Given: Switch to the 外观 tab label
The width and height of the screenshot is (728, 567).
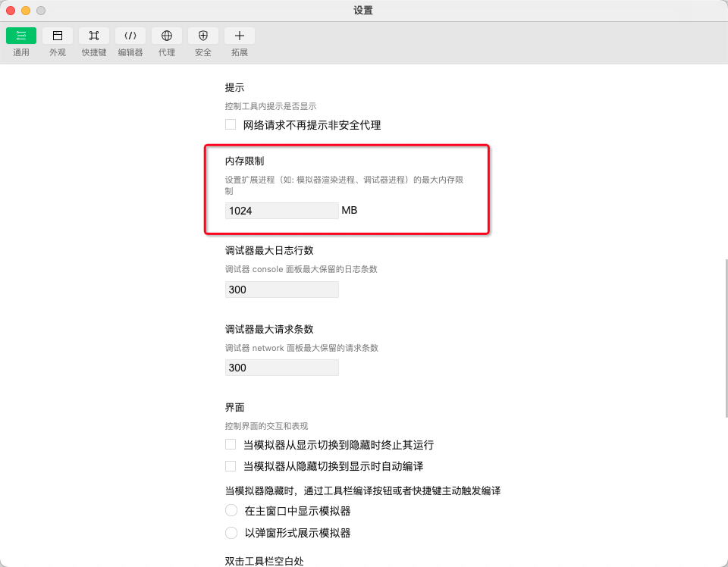Looking at the screenshot, I should pos(58,52).
